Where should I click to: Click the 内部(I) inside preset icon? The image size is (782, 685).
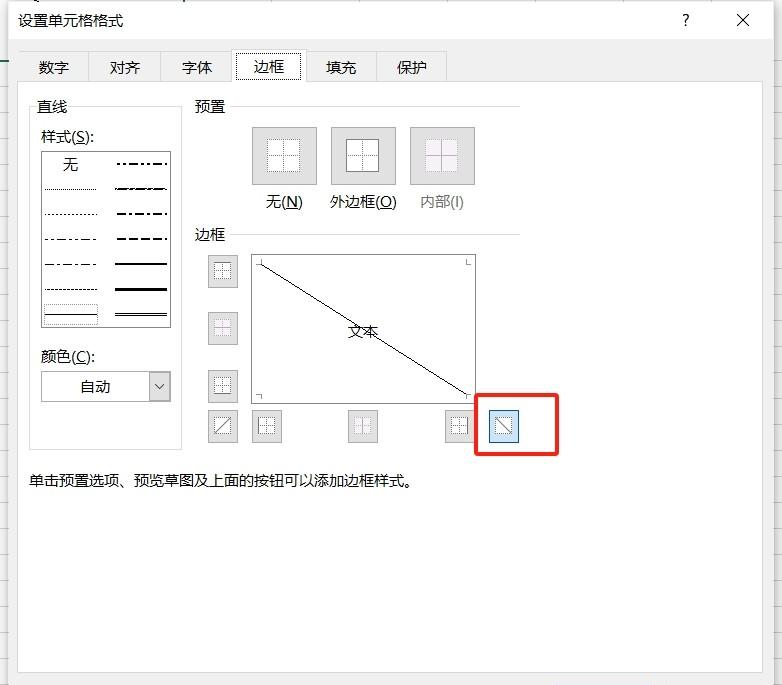click(x=442, y=156)
